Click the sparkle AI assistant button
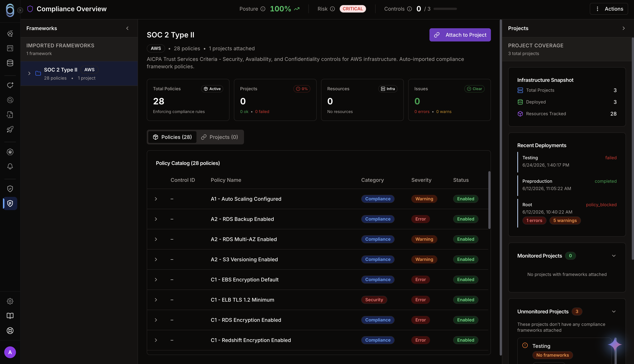The height and width of the screenshot is (364, 634). (615, 345)
